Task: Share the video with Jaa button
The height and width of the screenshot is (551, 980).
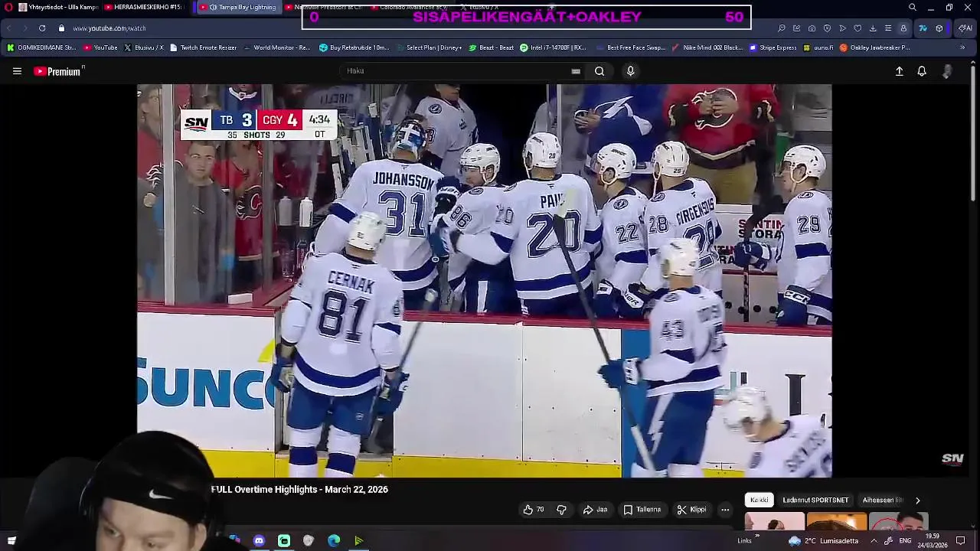Action: coord(595,510)
